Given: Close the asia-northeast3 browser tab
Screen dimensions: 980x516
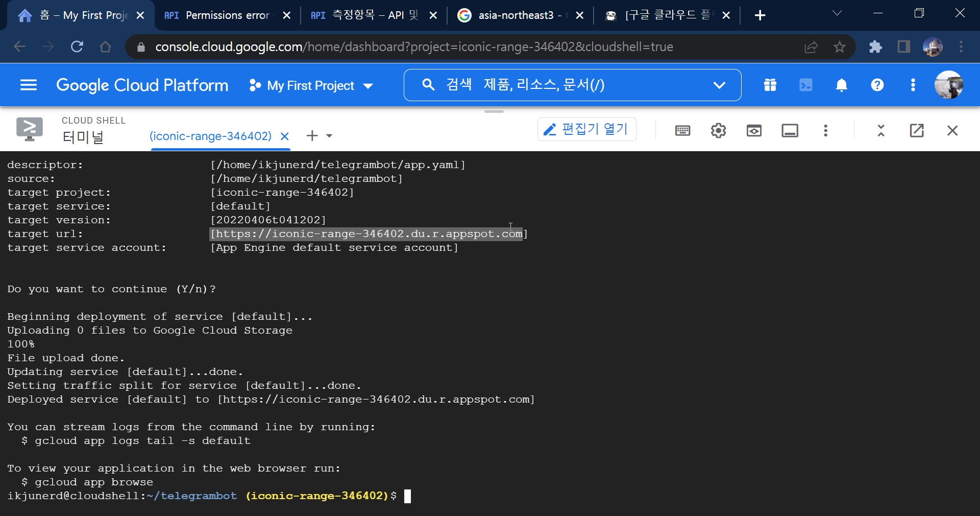Looking at the screenshot, I should 580,15.
